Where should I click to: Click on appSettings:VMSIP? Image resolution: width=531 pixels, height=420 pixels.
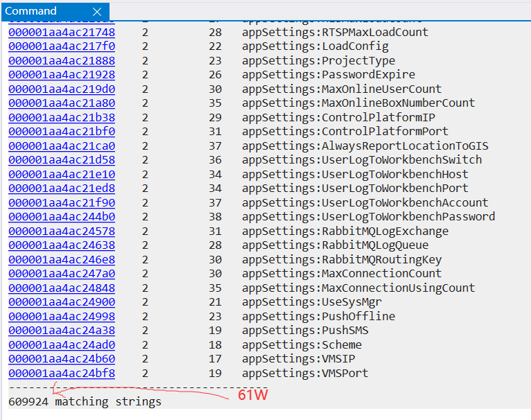click(x=299, y=359)
